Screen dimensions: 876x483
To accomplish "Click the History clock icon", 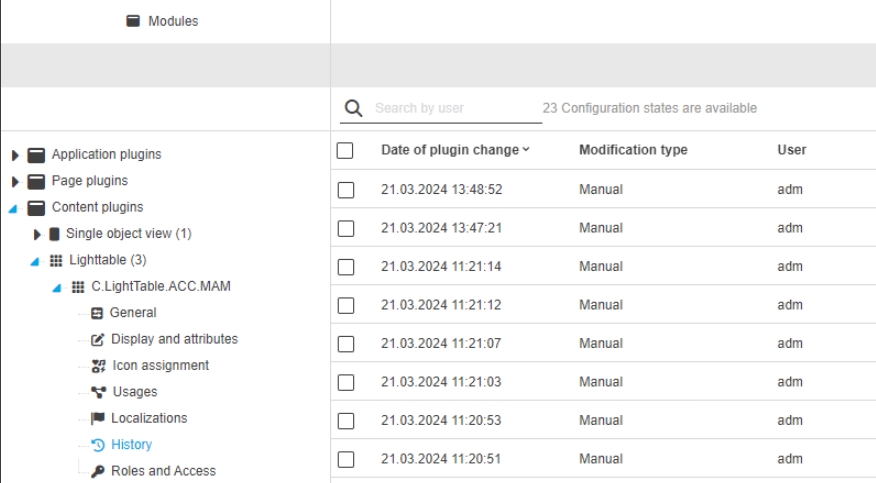I will tap(99, 444).
